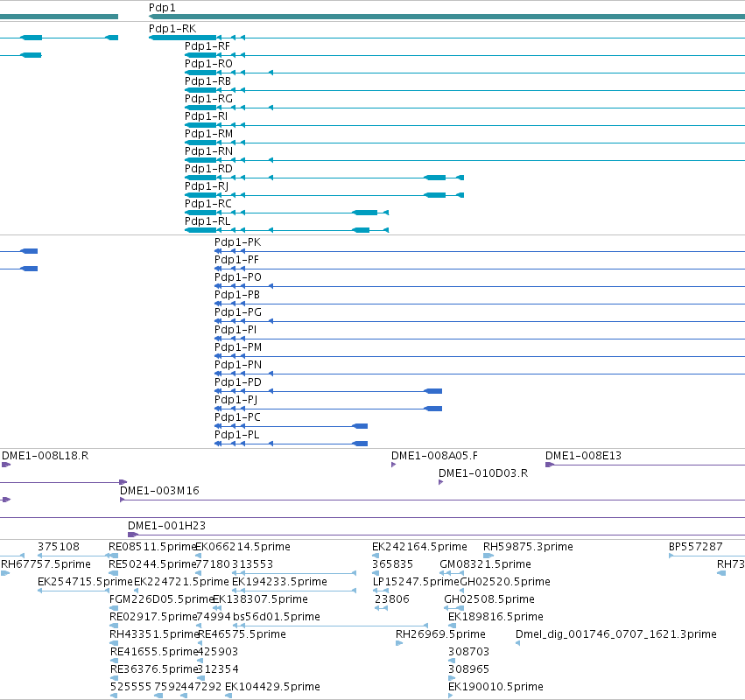Click the DME1-001H23 clone start arrow
Image resolution: width=745 pixels, height=700 pixels.
point(133,535)
